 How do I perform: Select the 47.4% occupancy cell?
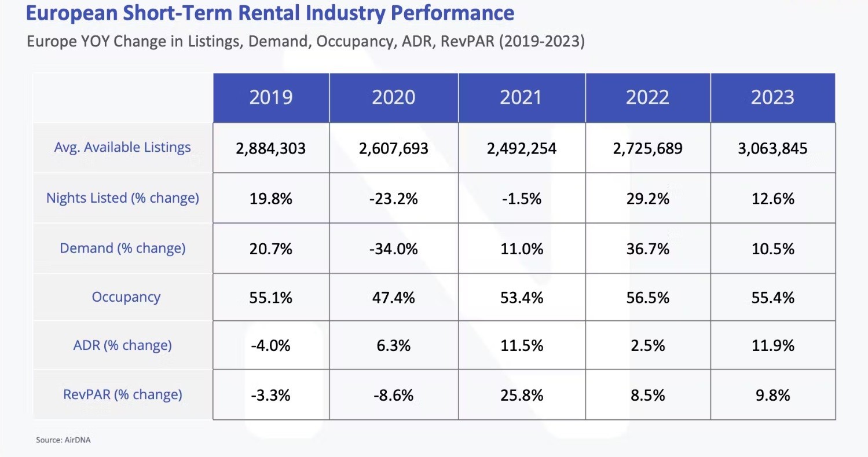[x=393, y=298]
